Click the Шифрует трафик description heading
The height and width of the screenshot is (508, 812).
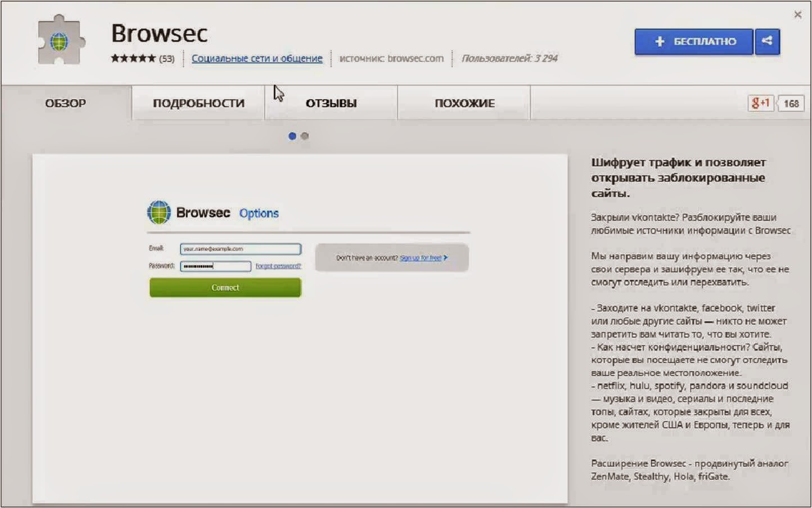point(678,178)
